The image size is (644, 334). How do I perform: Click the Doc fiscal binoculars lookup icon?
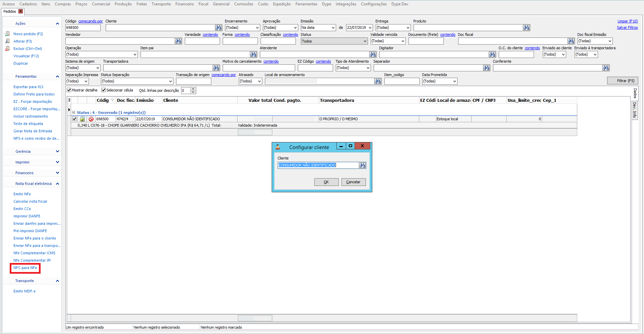point(571,41)
